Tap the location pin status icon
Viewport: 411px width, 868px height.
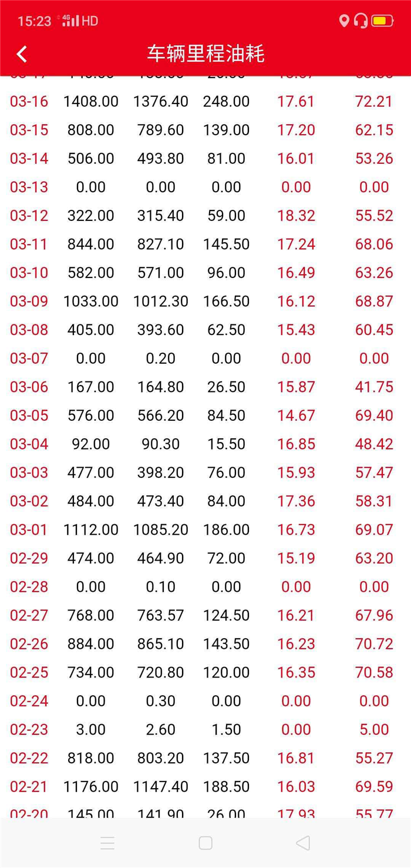(344, 21)
